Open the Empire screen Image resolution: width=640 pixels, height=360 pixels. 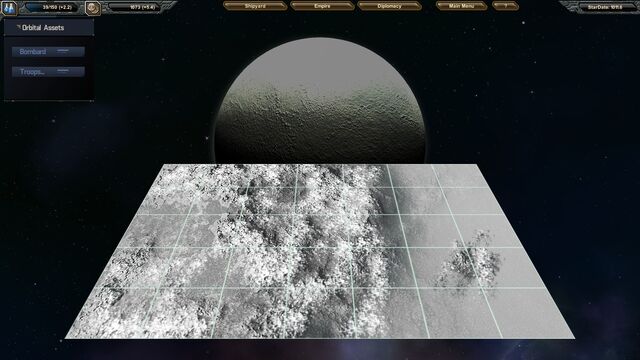pyautogui.click(x=322, y=6)
